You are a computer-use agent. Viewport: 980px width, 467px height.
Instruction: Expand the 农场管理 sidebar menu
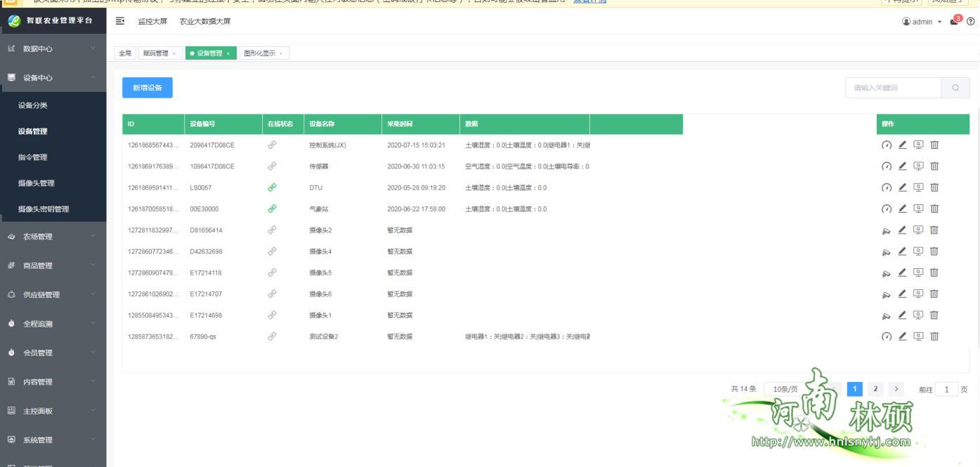click(x=53, y=237)
